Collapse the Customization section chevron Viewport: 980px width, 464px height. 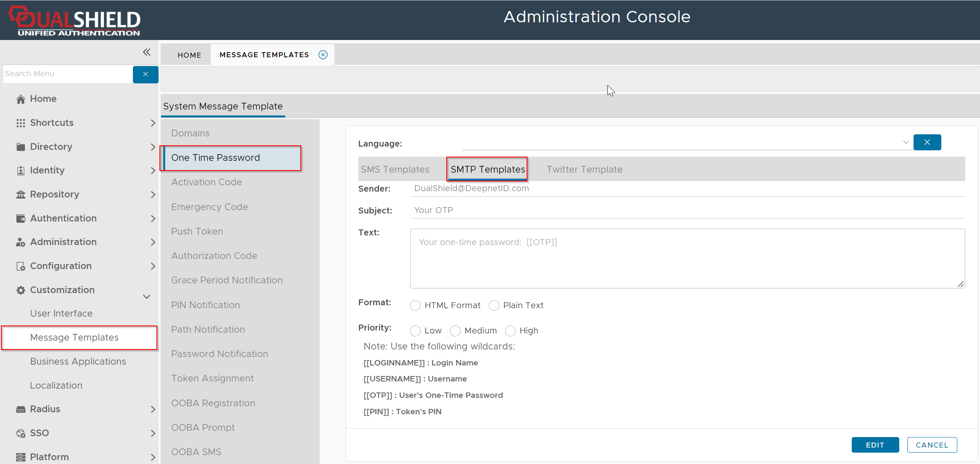pos(146,296)
